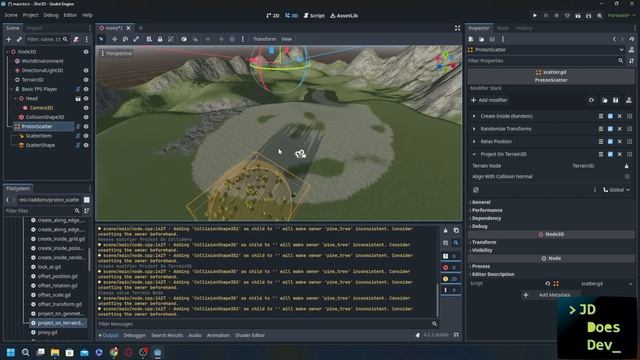The width and height of the screenshot is (640, 360).
Task: Add a new scene tab with plus
Action: point(141,28)
